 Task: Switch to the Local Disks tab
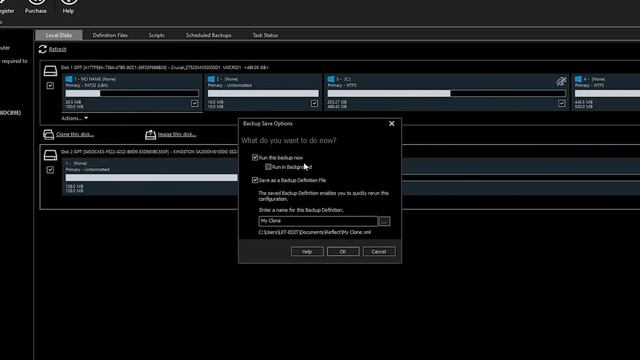click(x=59, y=35)
